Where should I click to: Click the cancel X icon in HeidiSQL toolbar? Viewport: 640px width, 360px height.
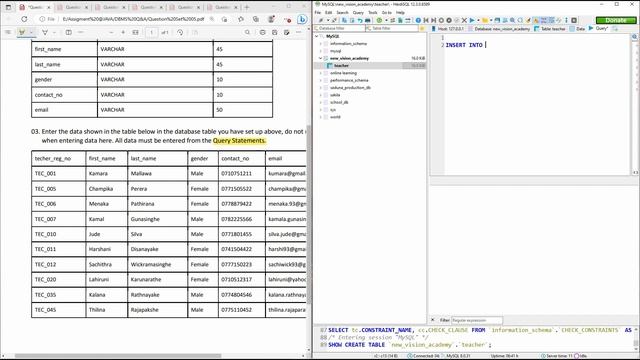464,20
